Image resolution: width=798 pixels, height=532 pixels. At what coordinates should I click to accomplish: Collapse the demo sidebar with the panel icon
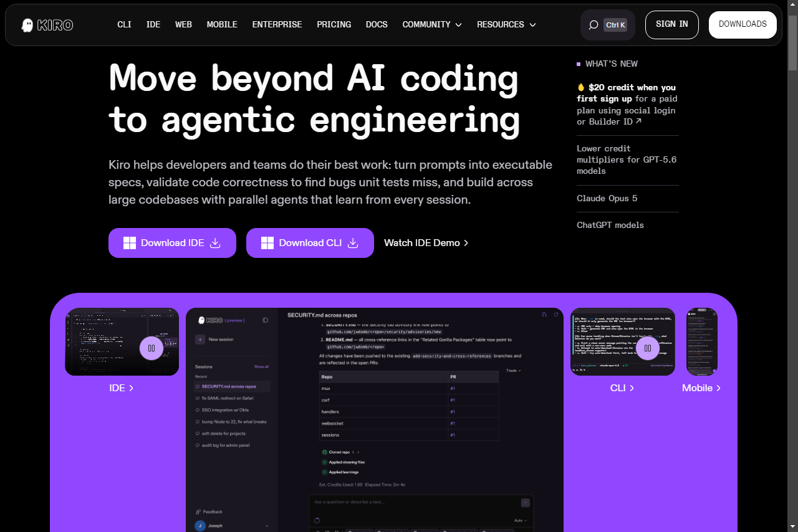tap(266, 320)
